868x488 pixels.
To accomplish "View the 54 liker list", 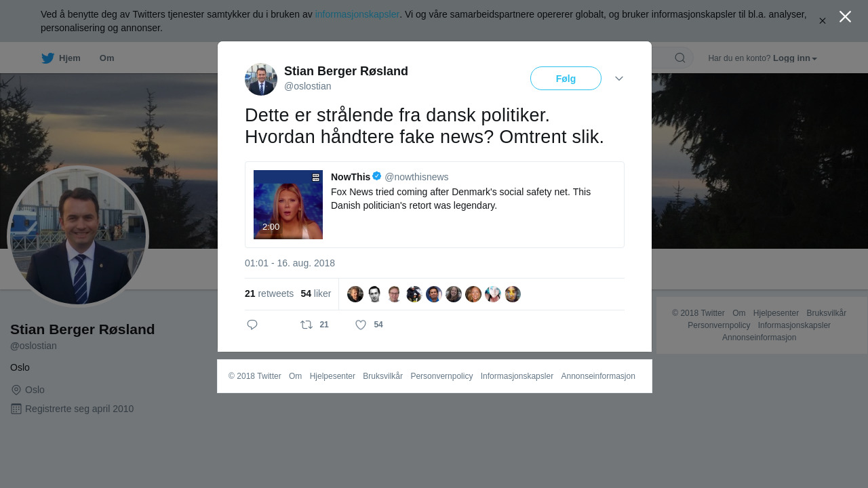I will pyautogui.click(x=316, y=293).
